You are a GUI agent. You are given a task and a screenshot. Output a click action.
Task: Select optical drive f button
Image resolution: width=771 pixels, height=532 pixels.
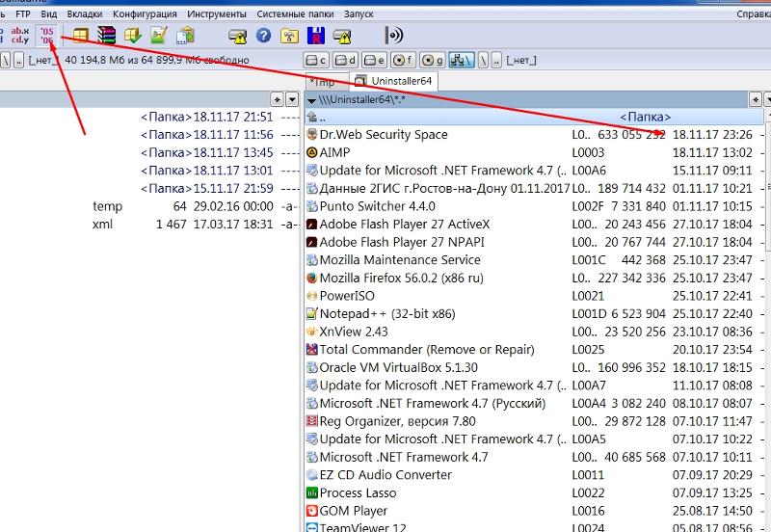point(403,60)
